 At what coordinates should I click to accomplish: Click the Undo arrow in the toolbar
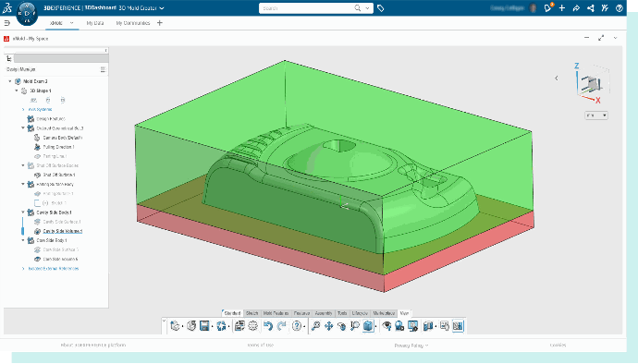(x=268, y=326)
